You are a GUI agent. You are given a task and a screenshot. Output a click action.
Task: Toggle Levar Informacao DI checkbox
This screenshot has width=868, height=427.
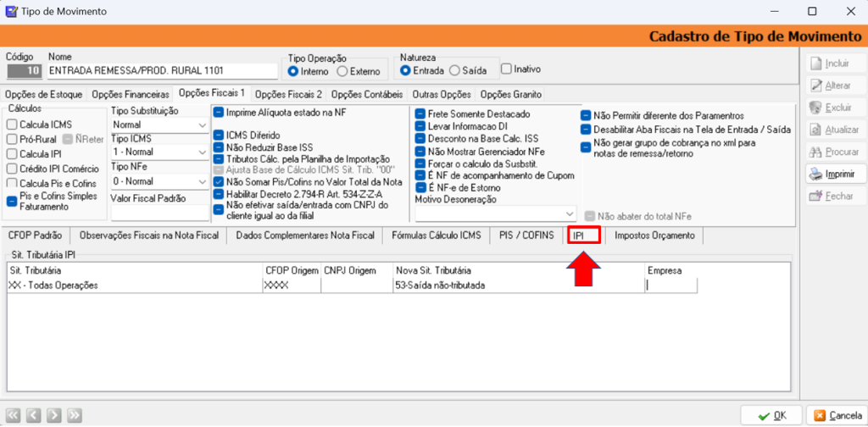[420, 126]
